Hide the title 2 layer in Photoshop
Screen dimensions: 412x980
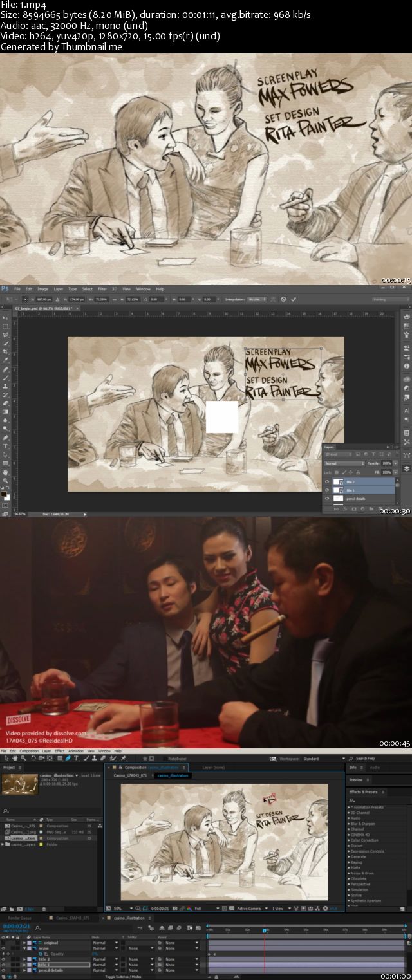coord(327,481)
